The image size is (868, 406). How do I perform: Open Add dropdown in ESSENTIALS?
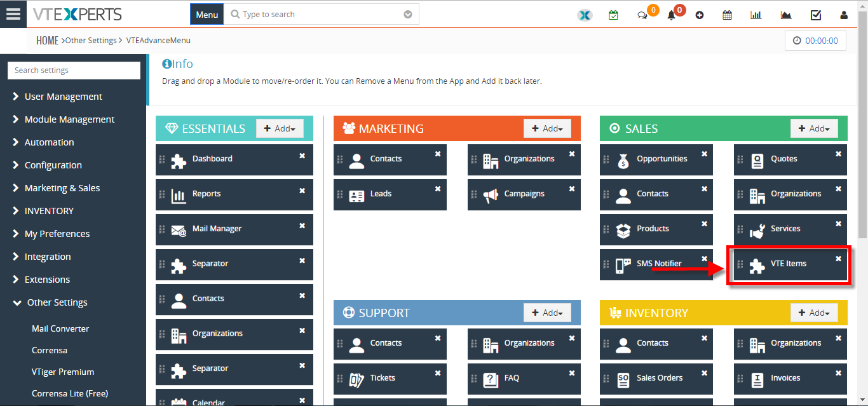pos(280,128)
